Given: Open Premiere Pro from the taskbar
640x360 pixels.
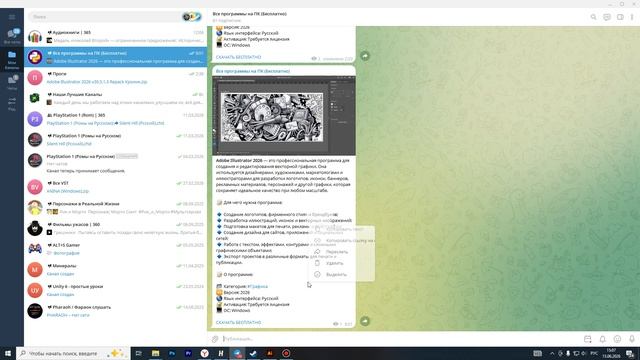Looking at the screenshot, I should pyautogui.click(x=188, y=353).
